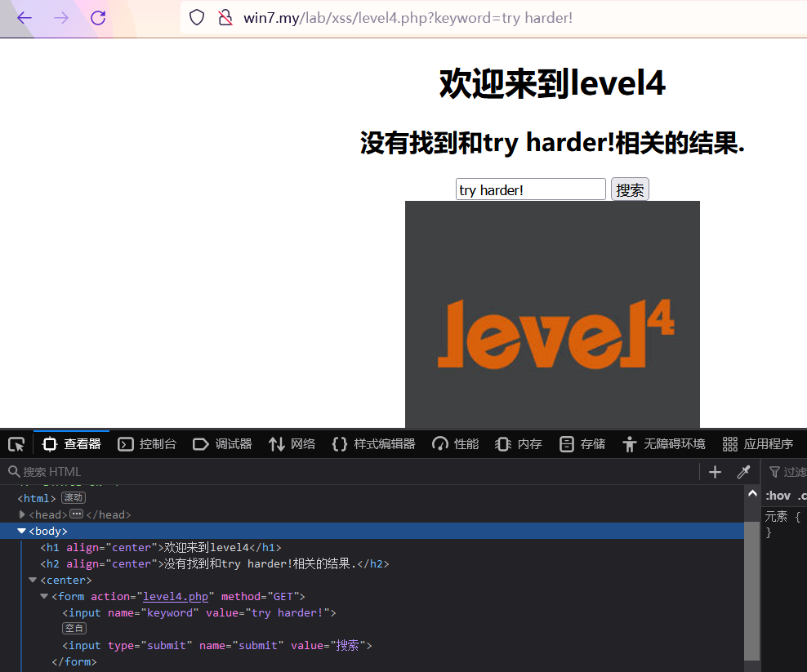Open the style filter icon in 过滤 field
The image size is (807, 672).
775,471
